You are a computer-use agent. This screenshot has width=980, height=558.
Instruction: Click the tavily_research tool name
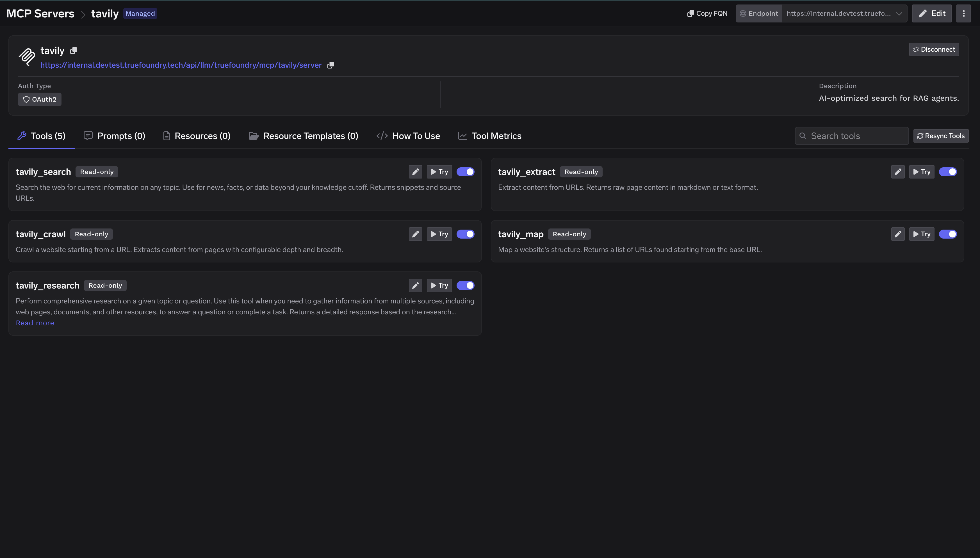click(x=47, y=285)
